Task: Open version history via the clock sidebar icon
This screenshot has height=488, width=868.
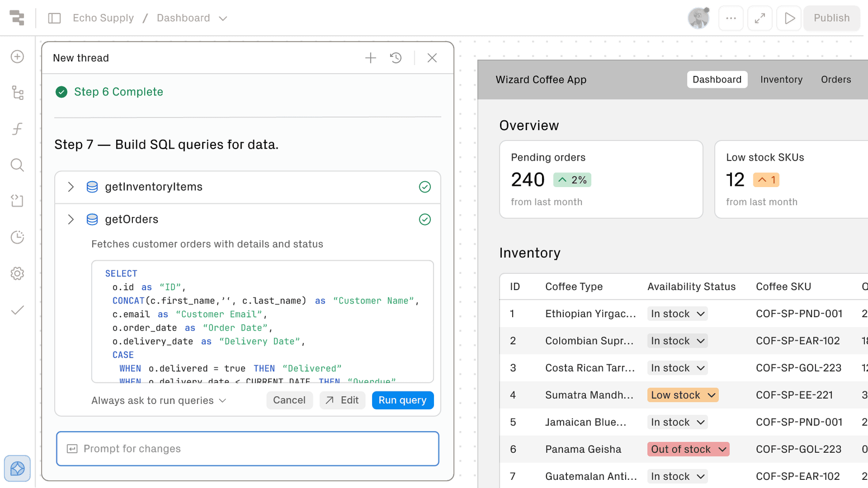Action: click(17, 237)
